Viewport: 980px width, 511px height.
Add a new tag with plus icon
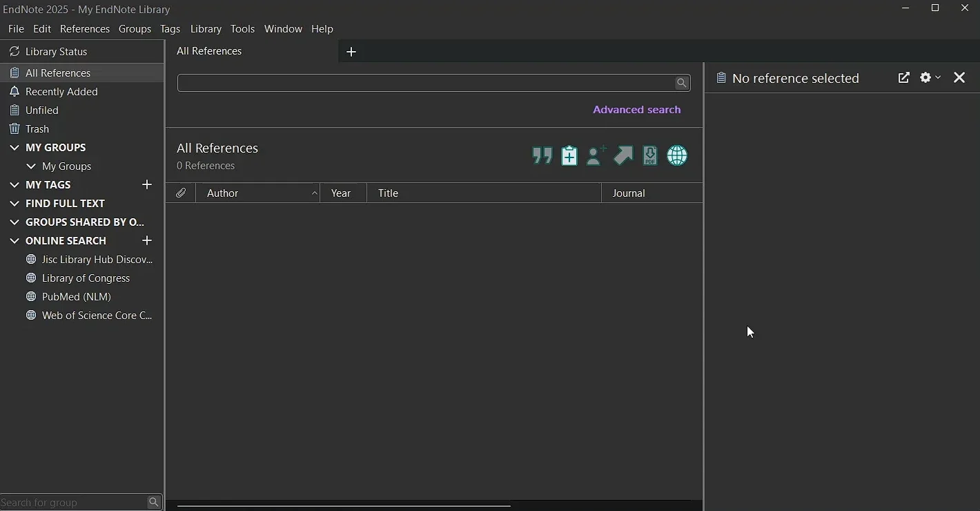pyautogui.click(x=146, y=184)
